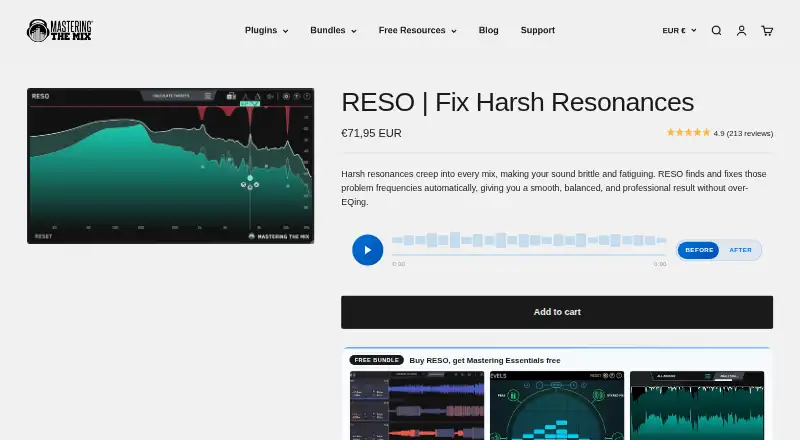Image resolution: width=800 pixels, height=440 pixels.
Task: Open the 4.9 (213 reviews) link
Action: pos(743,133)
